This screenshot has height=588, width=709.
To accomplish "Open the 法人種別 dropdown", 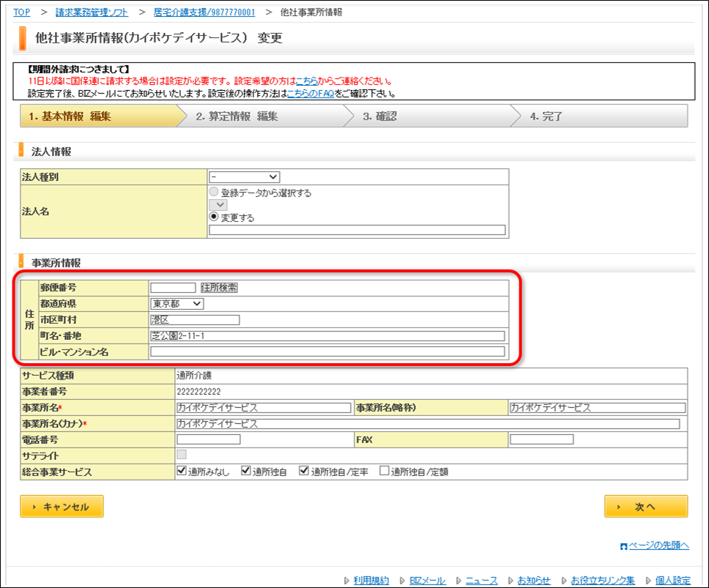I will [244, 177].
